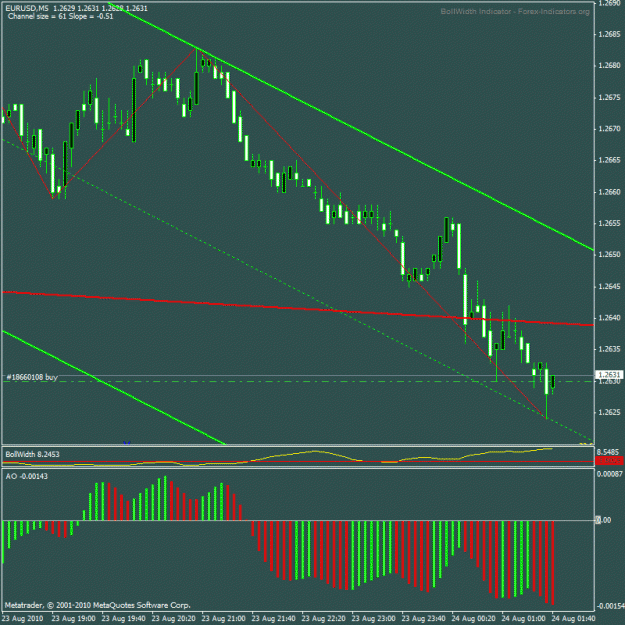625x625 pixels.
Task: Click time axis label '23 Aug 21:00'
Action: 223,619
